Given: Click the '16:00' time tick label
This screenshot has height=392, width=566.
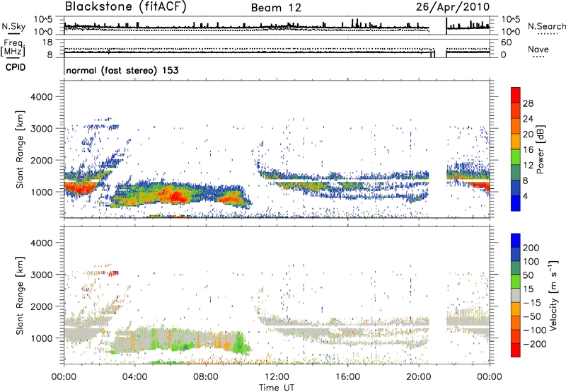Looking at the screenshot, I should click(x=348, y=376).
